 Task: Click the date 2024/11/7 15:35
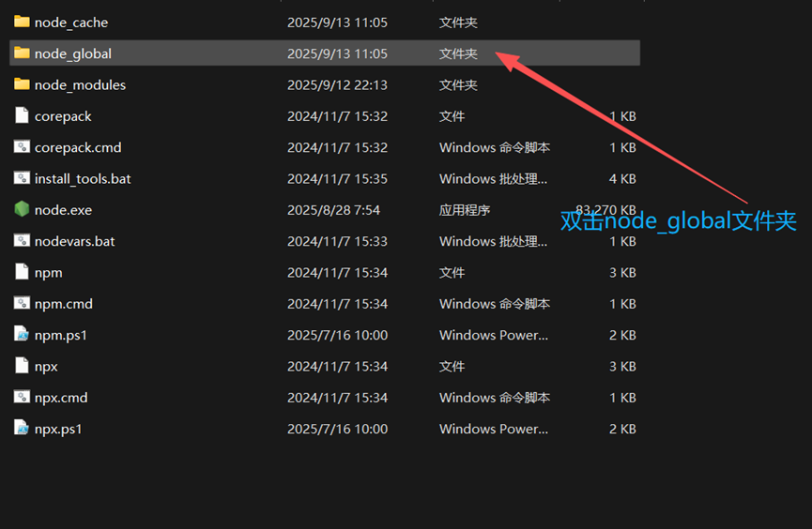pos(337,179)
